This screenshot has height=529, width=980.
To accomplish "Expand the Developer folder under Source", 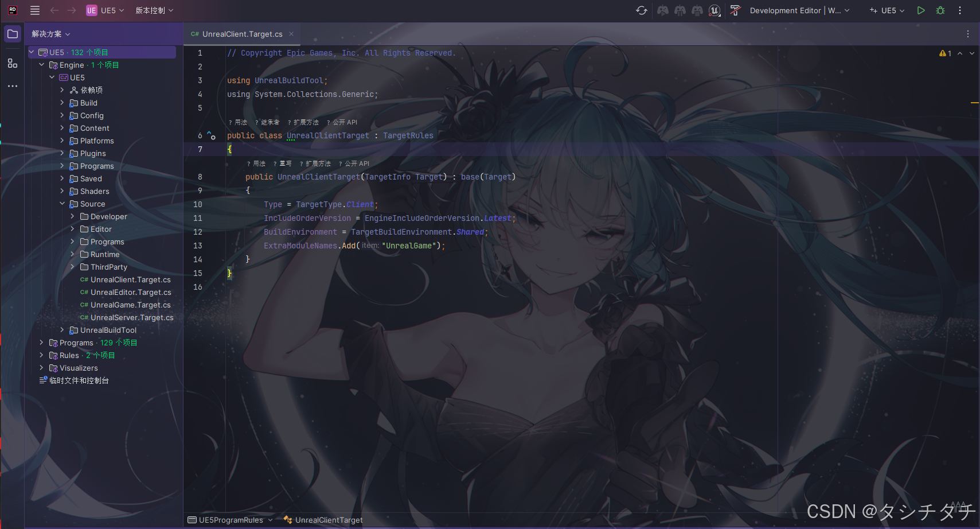I will 73,216.
